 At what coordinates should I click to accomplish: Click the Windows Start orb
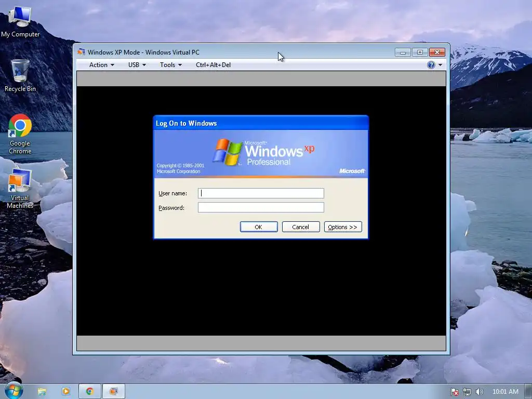coord(14,391)
